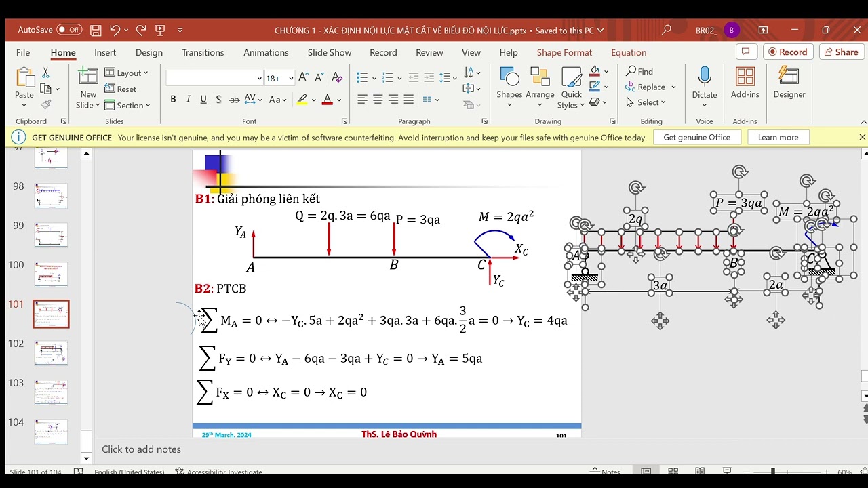The image size is (868, 488).
Task: Open the bullets list dropdown arrow
Action: (374, 78)
